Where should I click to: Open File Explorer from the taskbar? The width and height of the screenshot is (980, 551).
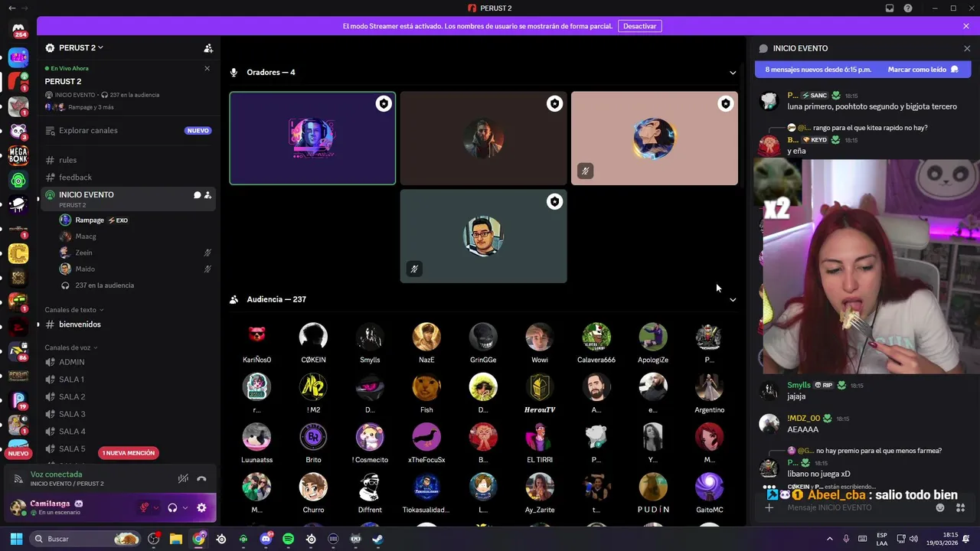tap(175, 539)
